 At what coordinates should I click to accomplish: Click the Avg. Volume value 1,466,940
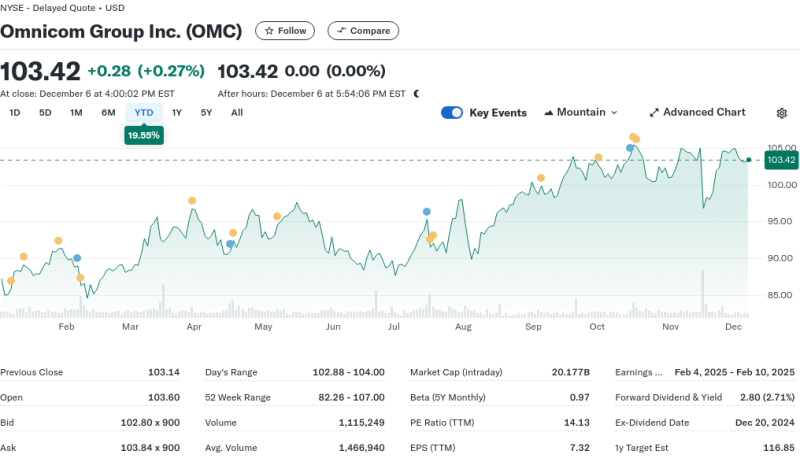(x=362, y=448)
